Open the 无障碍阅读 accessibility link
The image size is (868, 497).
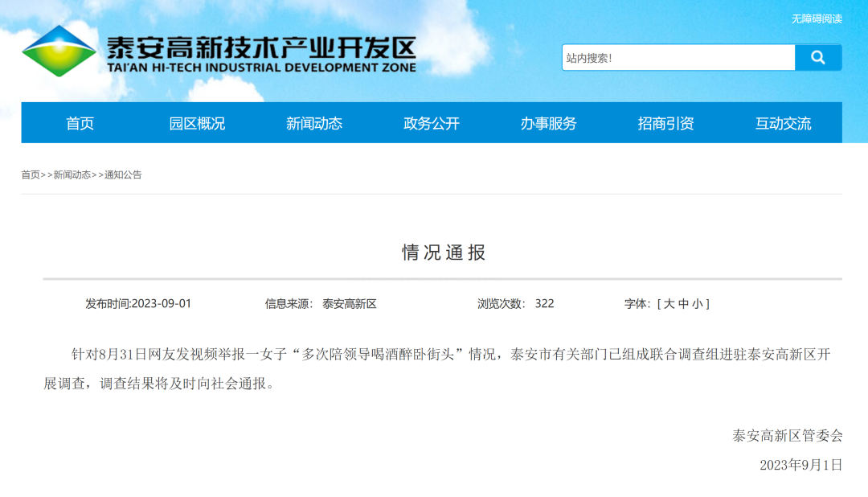(817, 18)
